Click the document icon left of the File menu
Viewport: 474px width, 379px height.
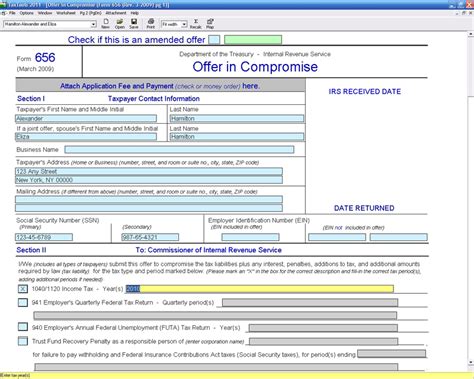click(x=4, y=13)
